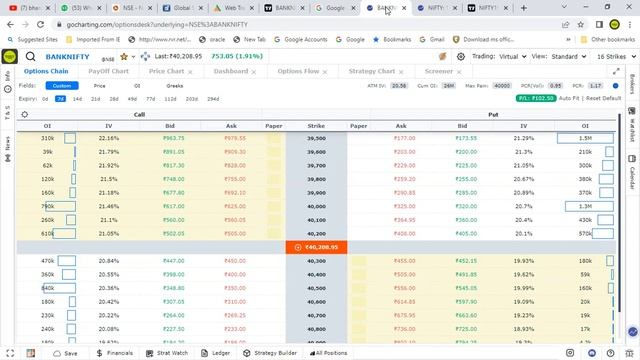Viewport: 640px width, 360px height.
Task: Open the News side panel
Action: tap(7, 149)
